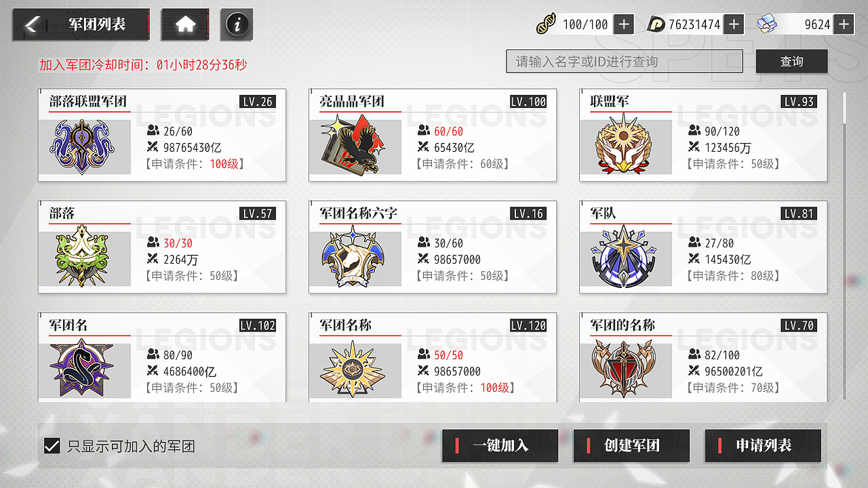Open the 联盟军 legion card
Image resolution: width=868 pixels, height=488 pixels.
[703, 135]
